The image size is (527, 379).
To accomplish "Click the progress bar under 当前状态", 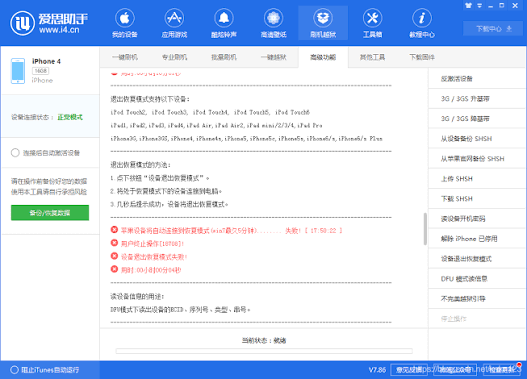I will (x=264, y=351).
